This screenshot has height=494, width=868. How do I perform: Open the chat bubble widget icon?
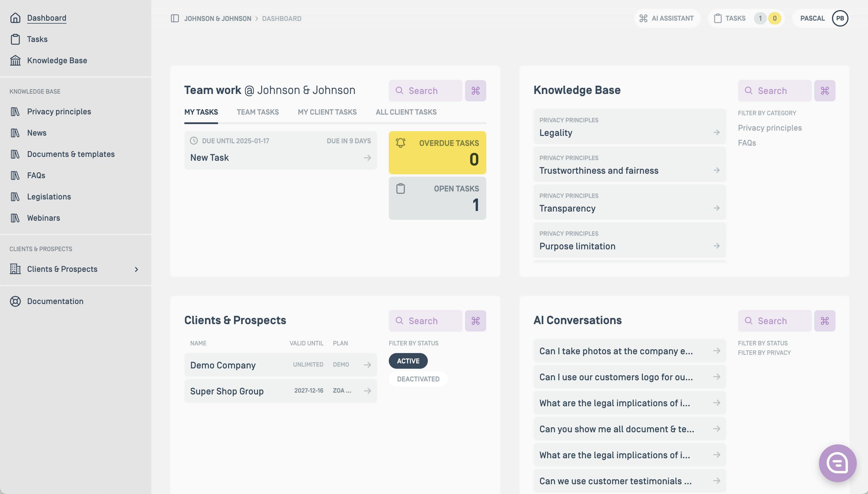pyautogui.click(x=837, y=463)
